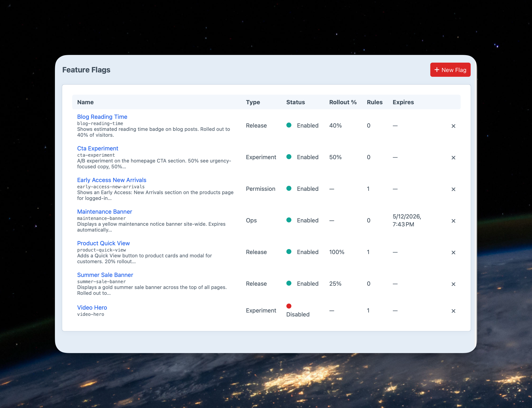Click the green status dot for Summer Sale Banner
The image size is (532, 408).
pos(289,283)
